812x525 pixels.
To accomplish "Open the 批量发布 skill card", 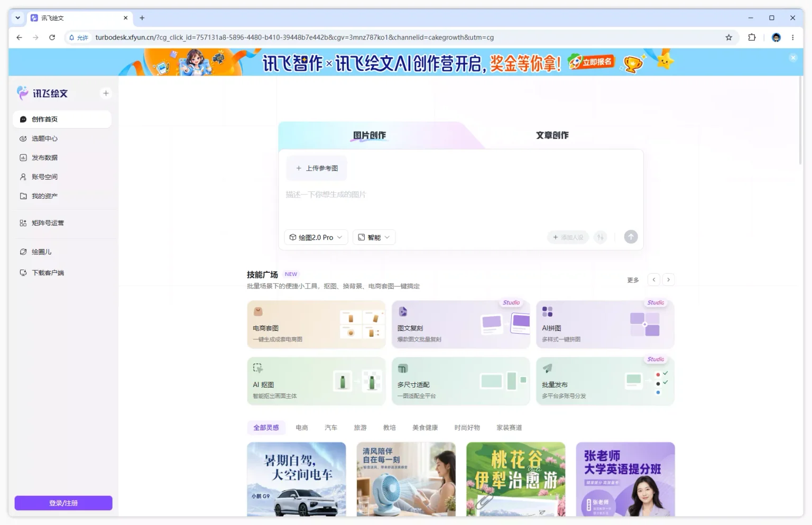I will tap(605, 381).
